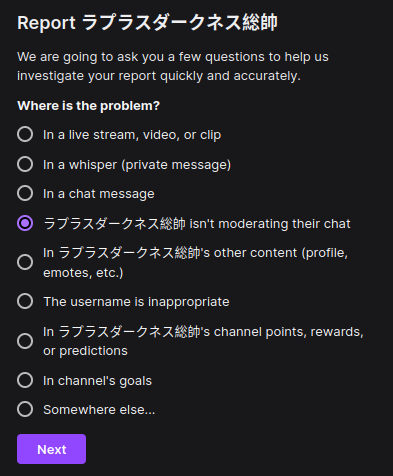Choose the whisper (private message) radio circle
Image resolution: width=393 pixels, height=476 pixels.
click(25, 164)
